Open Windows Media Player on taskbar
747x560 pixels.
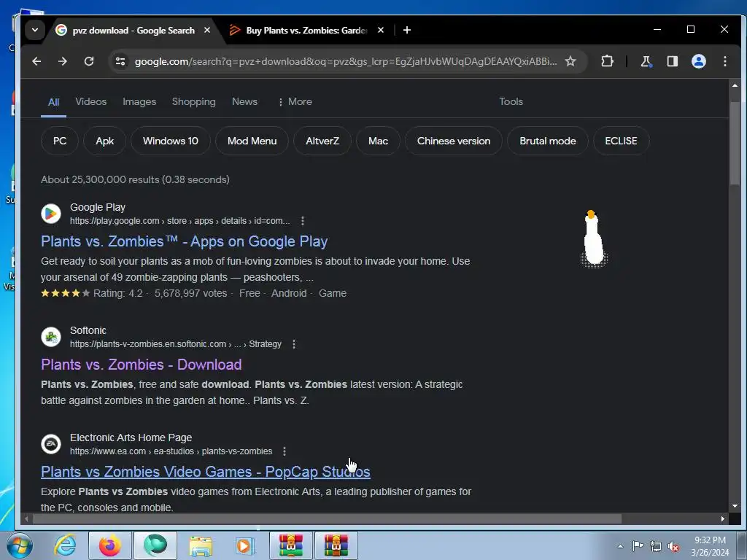245,545
